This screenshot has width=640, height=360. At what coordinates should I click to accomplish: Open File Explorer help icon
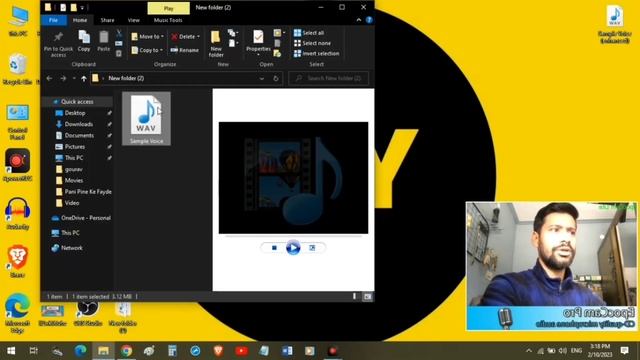(x=369, y=20)
